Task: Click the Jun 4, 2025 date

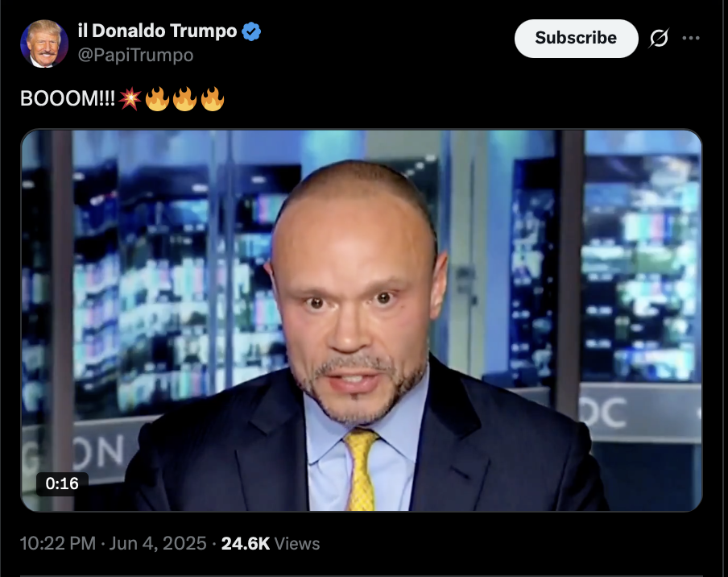Action: pos(158,543)
